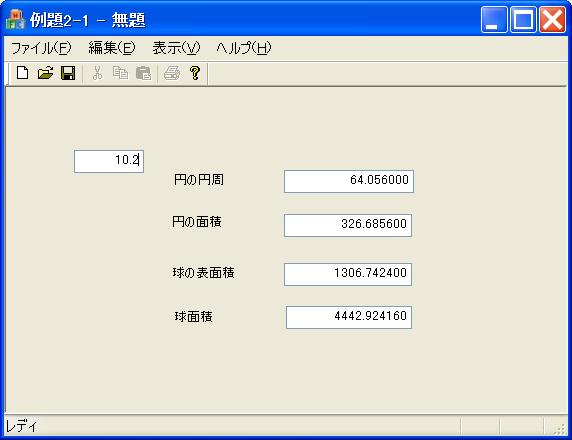Select the 球の表面積 result field
This screenshot has height=440, width=572.
coord(348,274)
